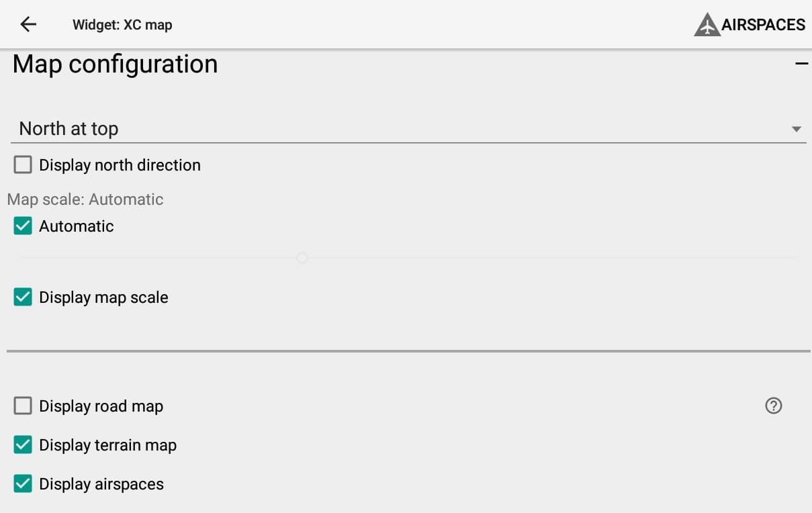This screenshot has width=812, height=513.
Task: Click the Display terrain map label
Action: tap(107, 445)
